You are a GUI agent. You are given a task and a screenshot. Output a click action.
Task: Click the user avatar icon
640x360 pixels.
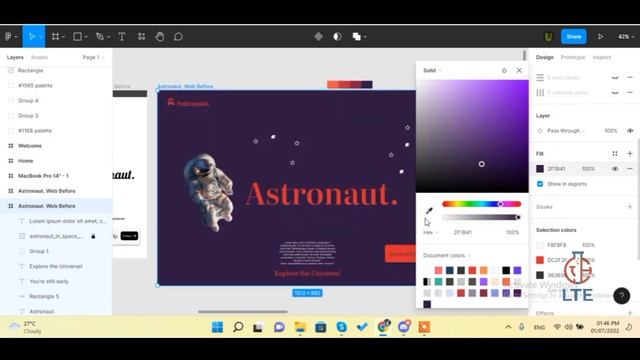tap(548, 37)
